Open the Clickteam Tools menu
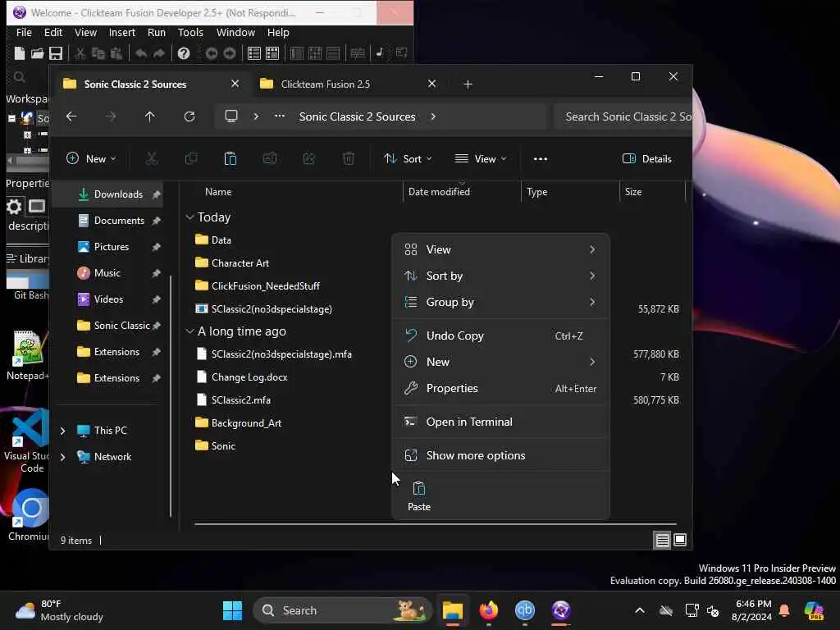 coord(190,32)
